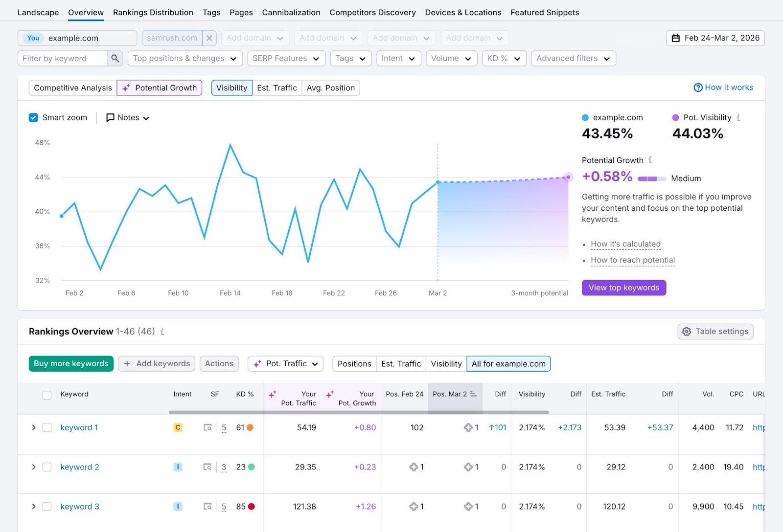Image resolution: width=783 pixels, height=532 pixels.
Task: Click the View top keywords button
Action: point(623,288)
